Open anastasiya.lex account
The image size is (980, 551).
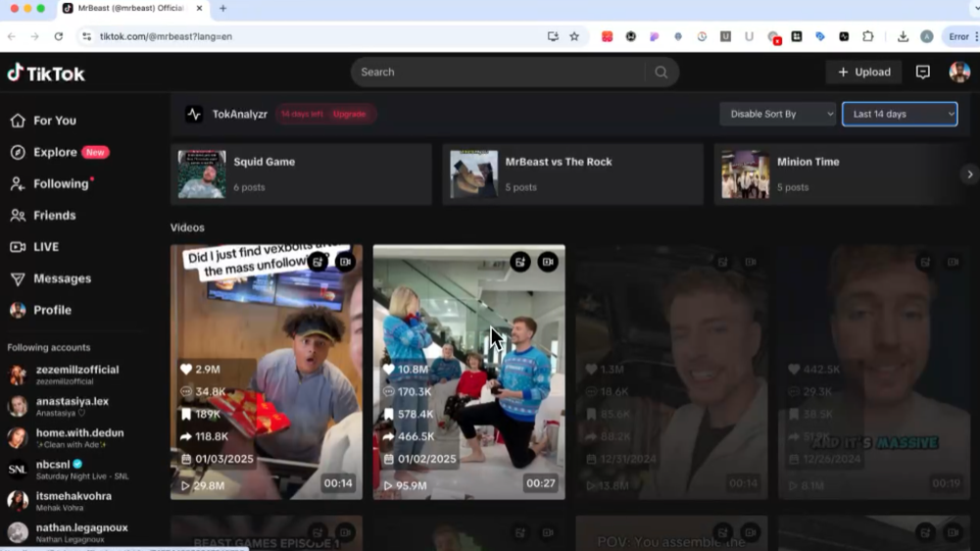58,407
